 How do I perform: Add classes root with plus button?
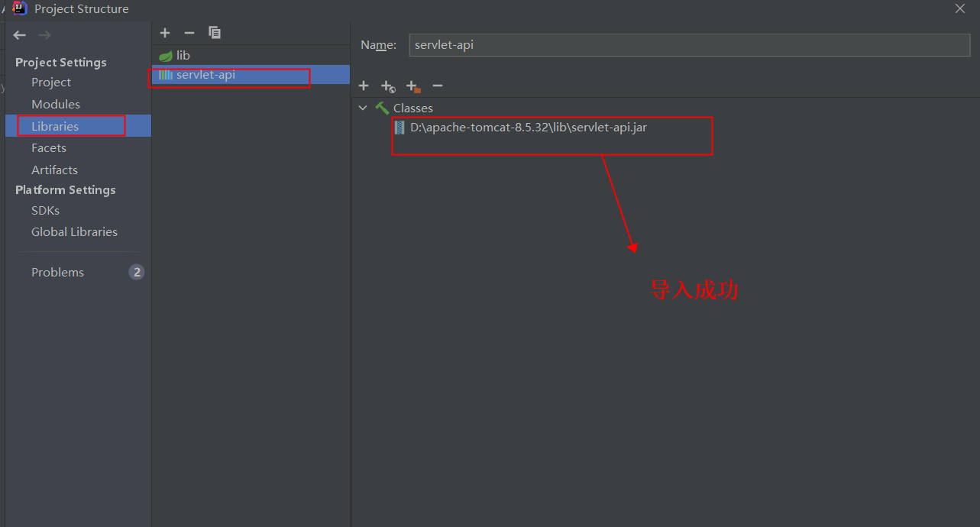point(364,86)
